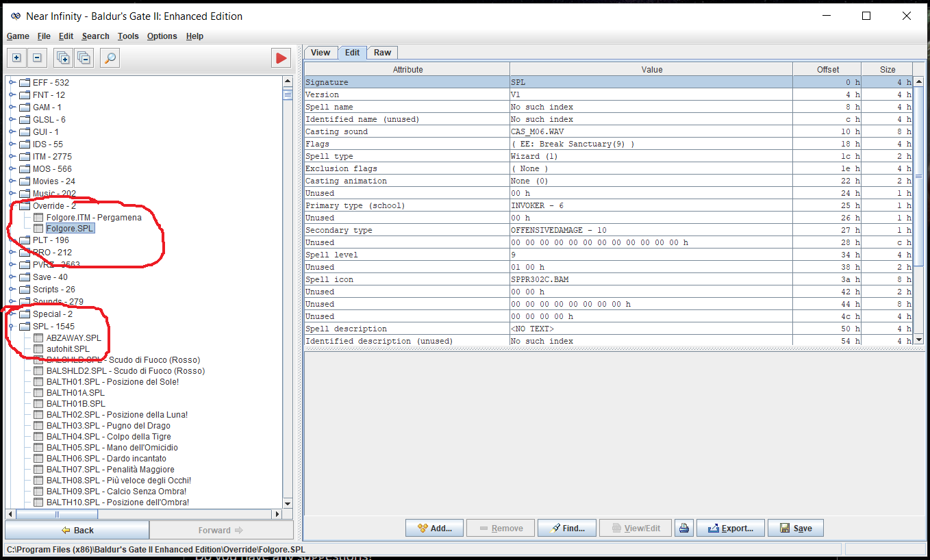
Task: Select BALTH06.SPL - Dardo incantato in the tree
Action: click(106, 459)
